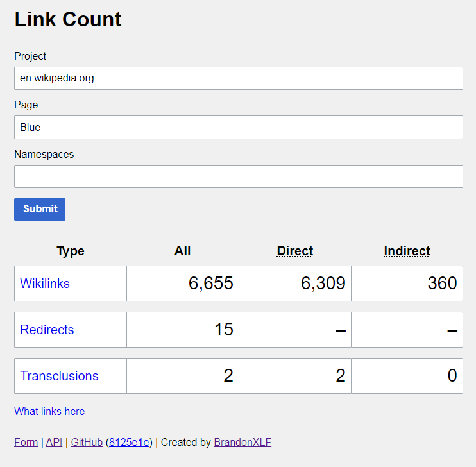Open commit hash 8125e1e link
This screenshot has width=476, height=467.
(x=129, y=442)
